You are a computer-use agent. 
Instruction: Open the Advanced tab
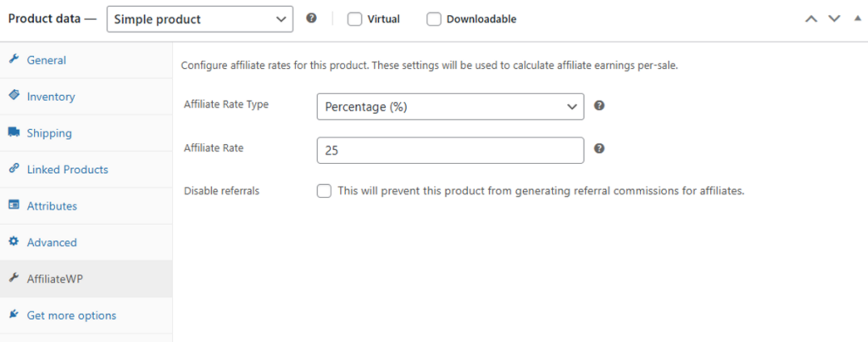click(86, 242)
